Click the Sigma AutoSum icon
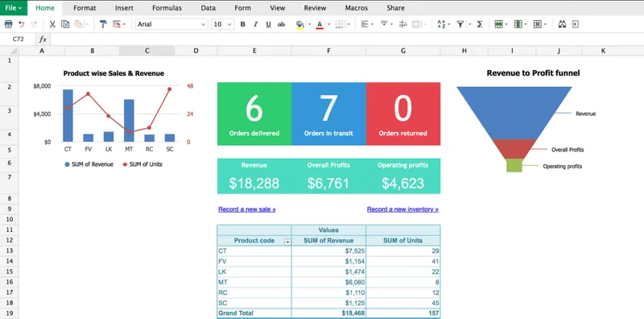Image resolution: width=644 pixels, height=319 pixels. pos(479,24)
